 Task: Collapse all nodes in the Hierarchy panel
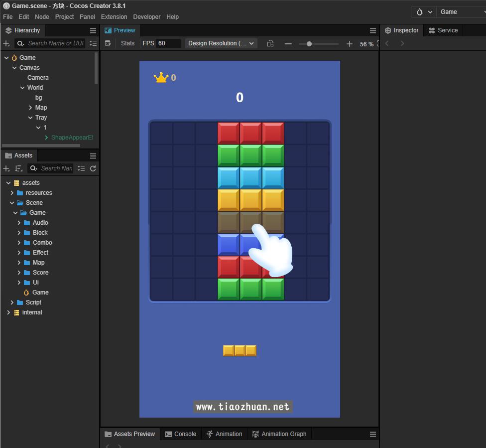click(x=93, y=43)
